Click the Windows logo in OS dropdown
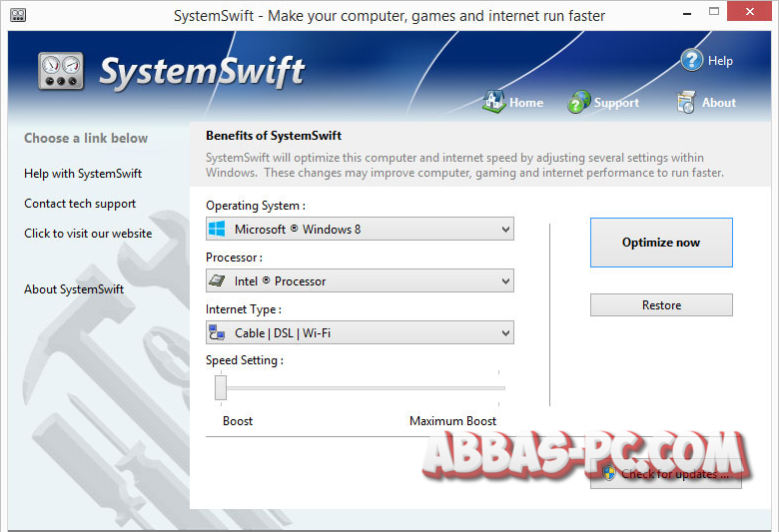Image resolution: width=779 pixels, height=532 pixels. tap(217, 229)
